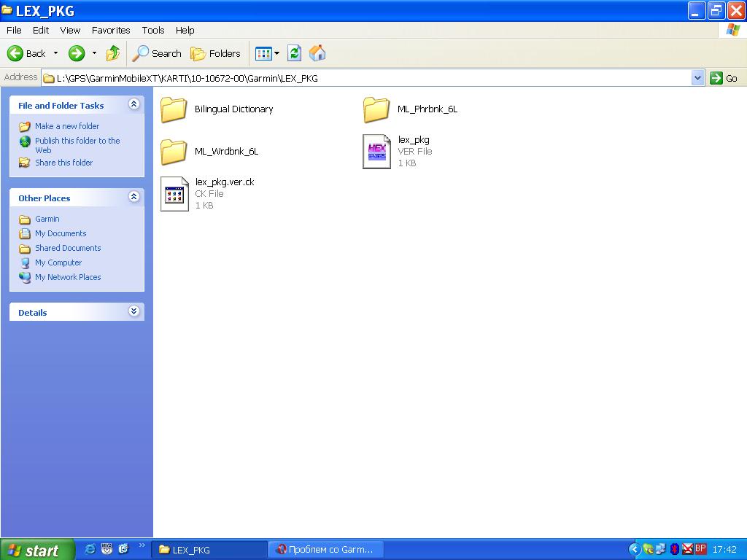Collapse the Other Places panel
This screenshot has height=560, width=747.
point(133,198)
